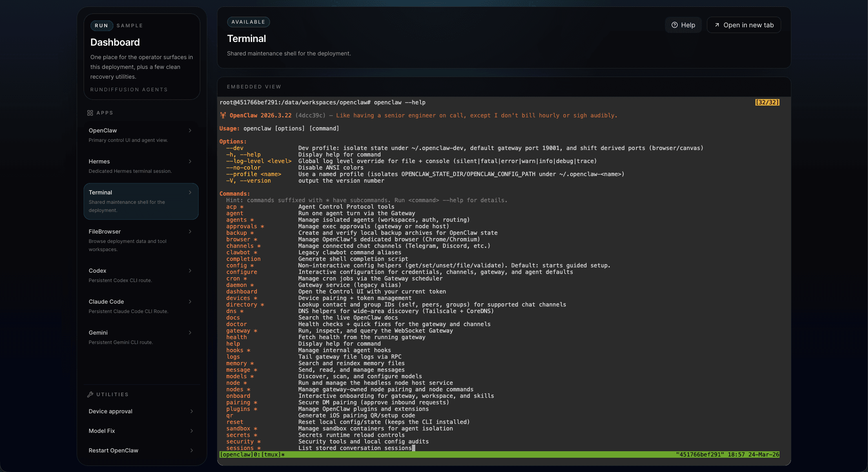Screen dimensions: 868x472
Task: Click the 'approvals *' command name
Action: [x=245, y=226]
